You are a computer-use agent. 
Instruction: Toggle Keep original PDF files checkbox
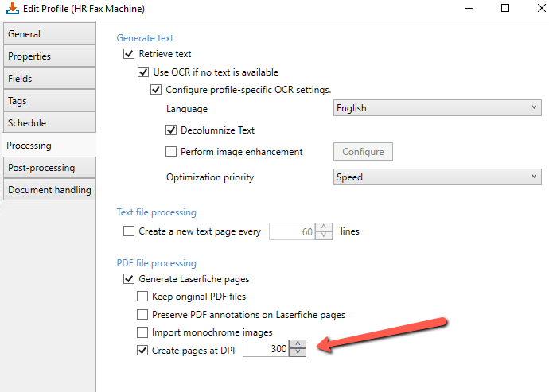tap(142, 297)
